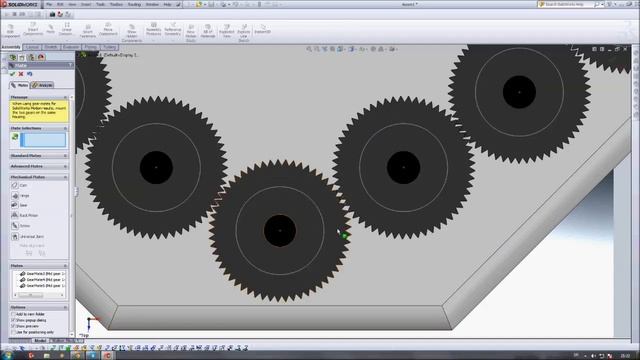640x360 pixels.
Task: Click camera screen capture icon
Action: [x=52, y=14]
